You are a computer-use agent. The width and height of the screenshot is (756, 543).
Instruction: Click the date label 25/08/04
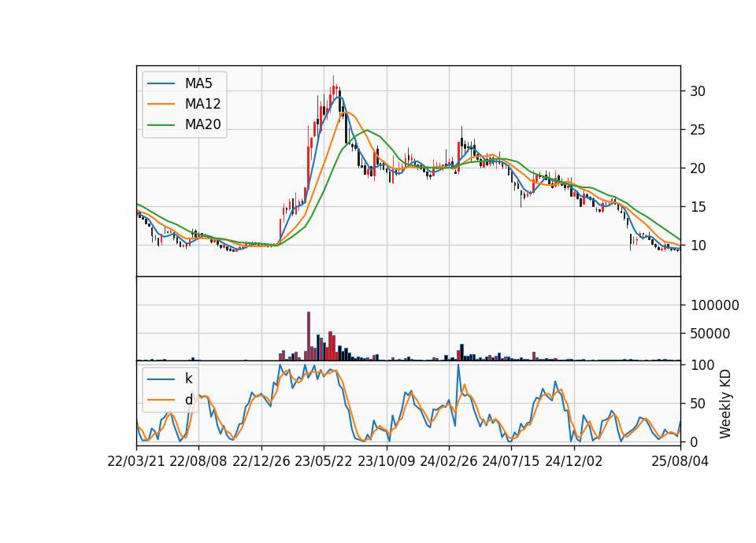(x=680, y=461)
